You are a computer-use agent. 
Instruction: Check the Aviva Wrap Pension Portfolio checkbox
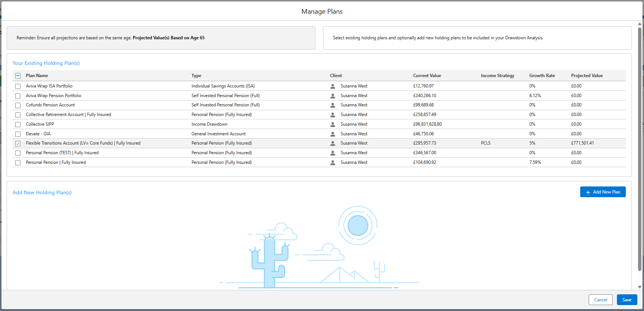18,96
